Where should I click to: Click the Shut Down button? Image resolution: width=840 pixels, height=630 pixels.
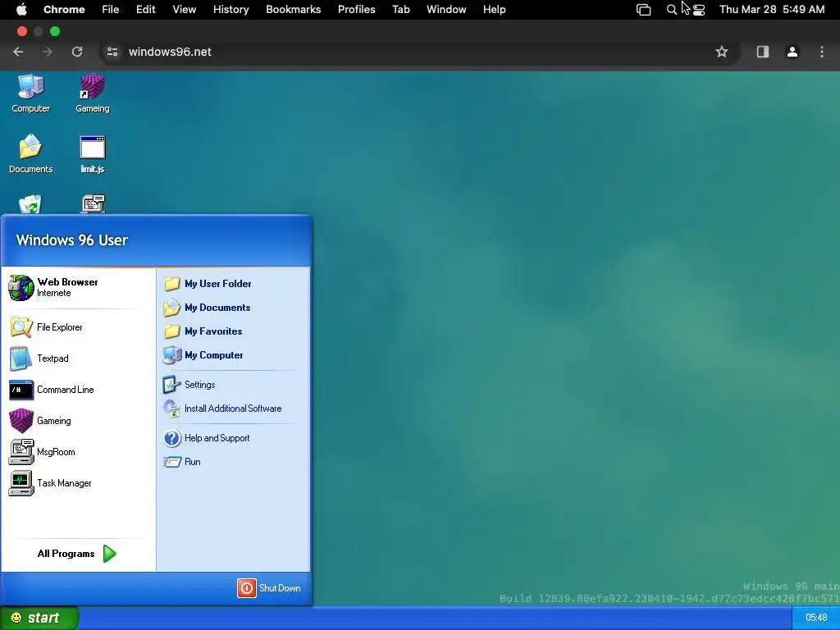(x=269, y=587)
